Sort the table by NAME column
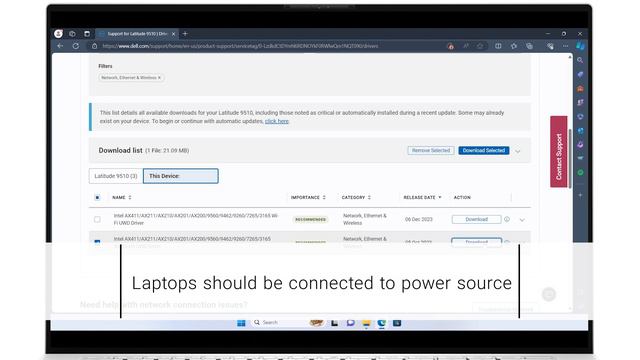640x360 pixels. point(122,198)
